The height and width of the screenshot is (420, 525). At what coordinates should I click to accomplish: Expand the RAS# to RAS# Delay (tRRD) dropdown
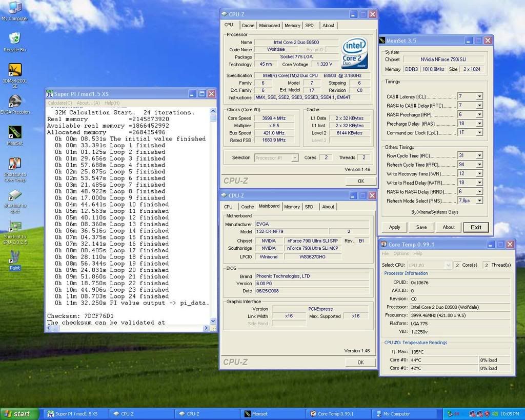[479, 192]
